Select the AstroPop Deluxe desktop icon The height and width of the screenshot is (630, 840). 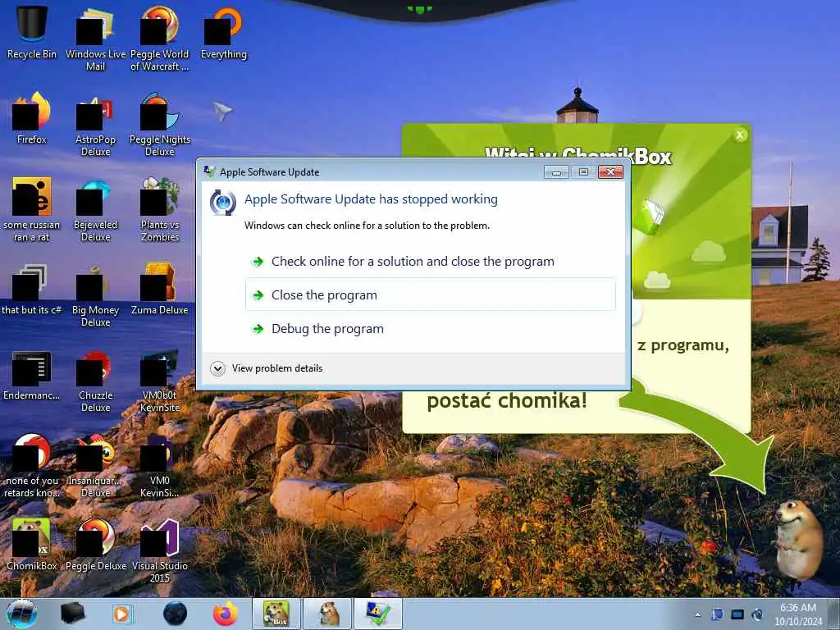pyautogui.click(x=95, y=125)
